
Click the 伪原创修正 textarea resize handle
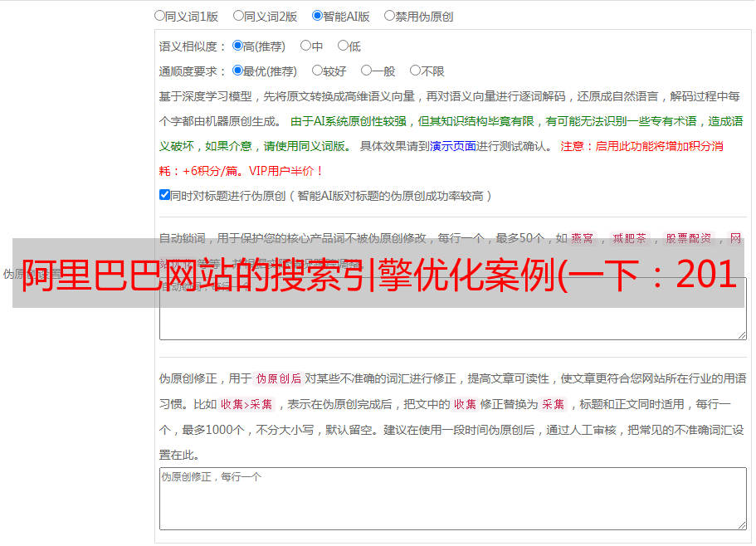[742, 525]
